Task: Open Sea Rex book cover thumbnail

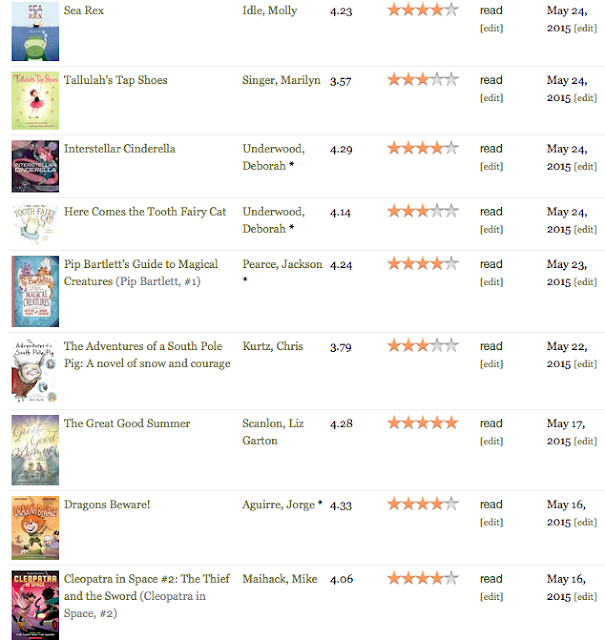Action: (35, 31)
